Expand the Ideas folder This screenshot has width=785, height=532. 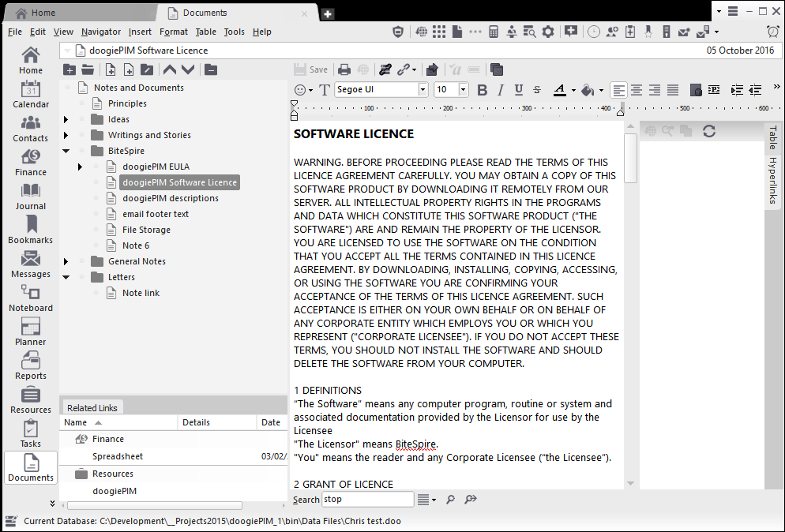(x=66, y=120)
